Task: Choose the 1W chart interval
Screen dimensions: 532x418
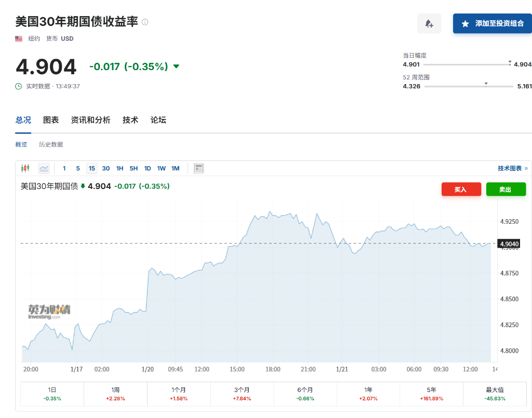Action: coord(161,168)
